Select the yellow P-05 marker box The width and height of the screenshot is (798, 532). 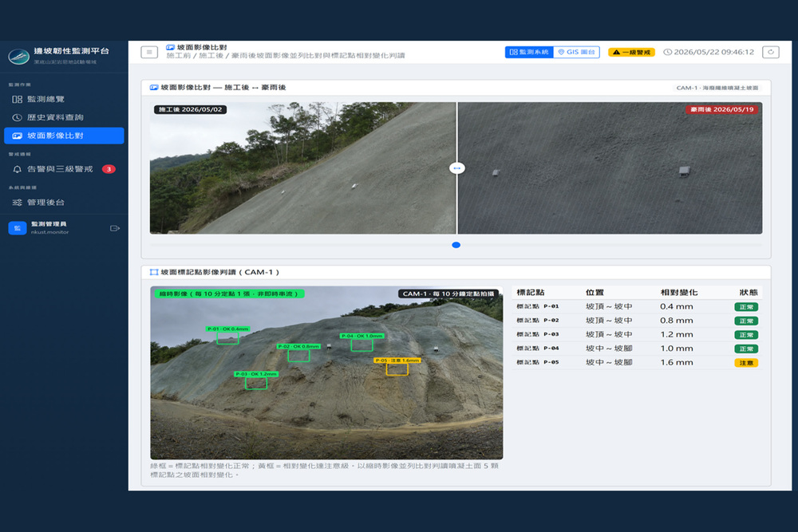point(397,369)
